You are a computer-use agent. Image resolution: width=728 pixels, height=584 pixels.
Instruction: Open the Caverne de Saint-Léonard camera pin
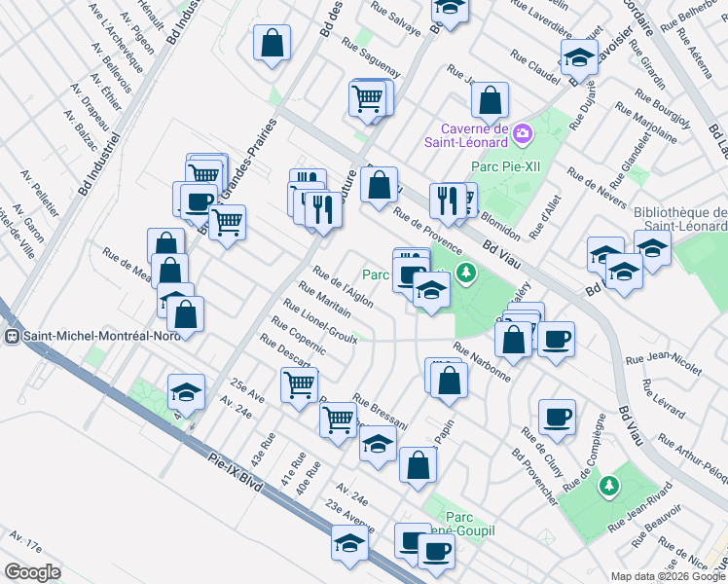[523, 134]
